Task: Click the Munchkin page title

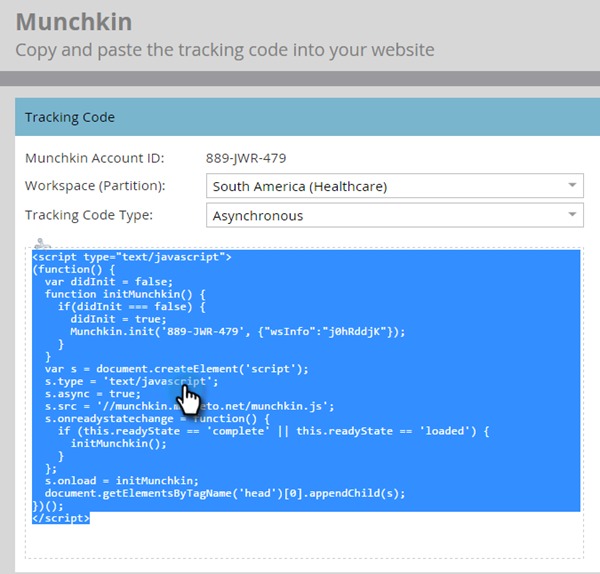Action: (74, 21)
